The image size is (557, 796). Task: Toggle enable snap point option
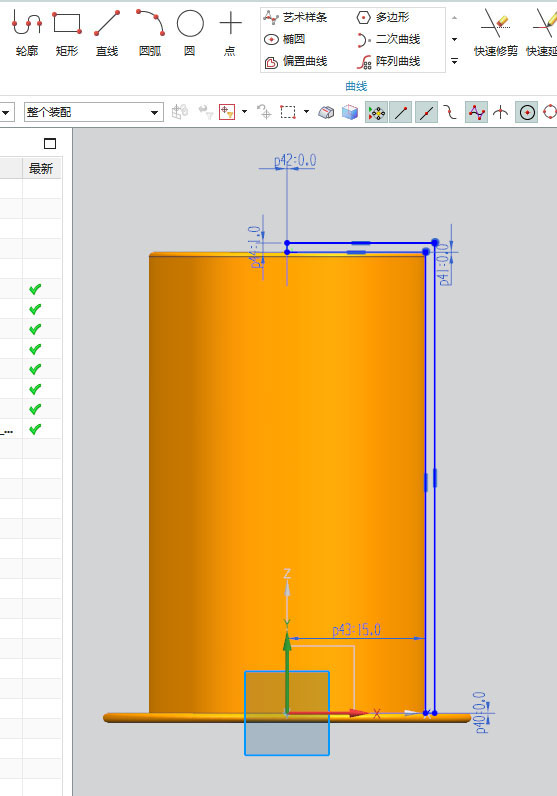[x=376, y=112]
